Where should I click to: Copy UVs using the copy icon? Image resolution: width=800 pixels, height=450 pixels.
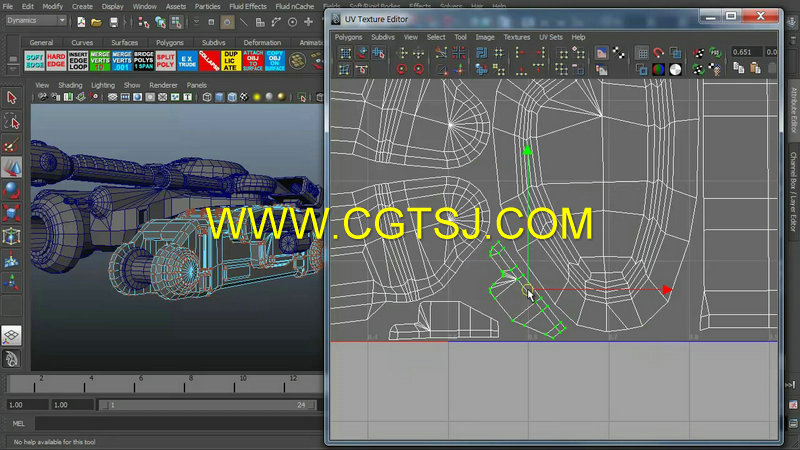click(x=738, y=69)
